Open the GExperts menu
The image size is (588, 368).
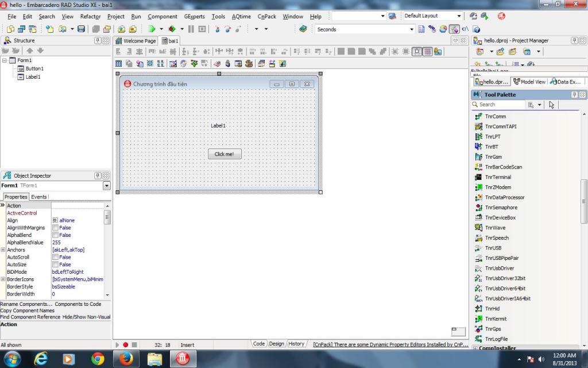coord(194,17)
